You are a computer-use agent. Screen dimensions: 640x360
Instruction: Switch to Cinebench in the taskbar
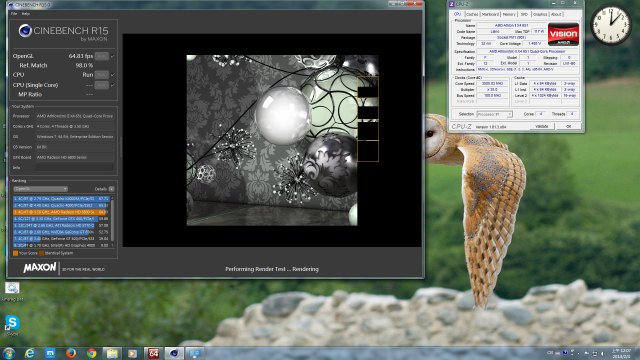(174, 353)
